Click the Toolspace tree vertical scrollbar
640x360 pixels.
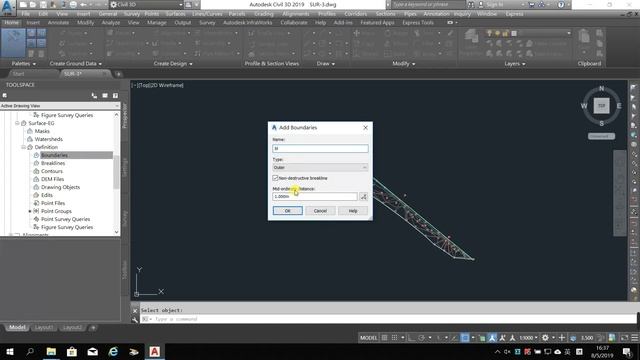point(116,173)
